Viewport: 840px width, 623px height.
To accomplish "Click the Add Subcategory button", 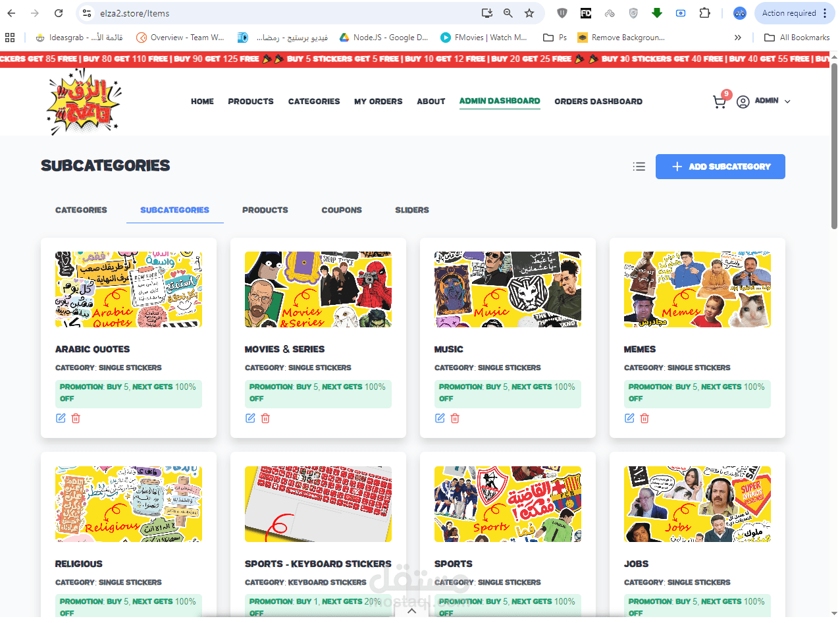I will click(x=720, y=167).
